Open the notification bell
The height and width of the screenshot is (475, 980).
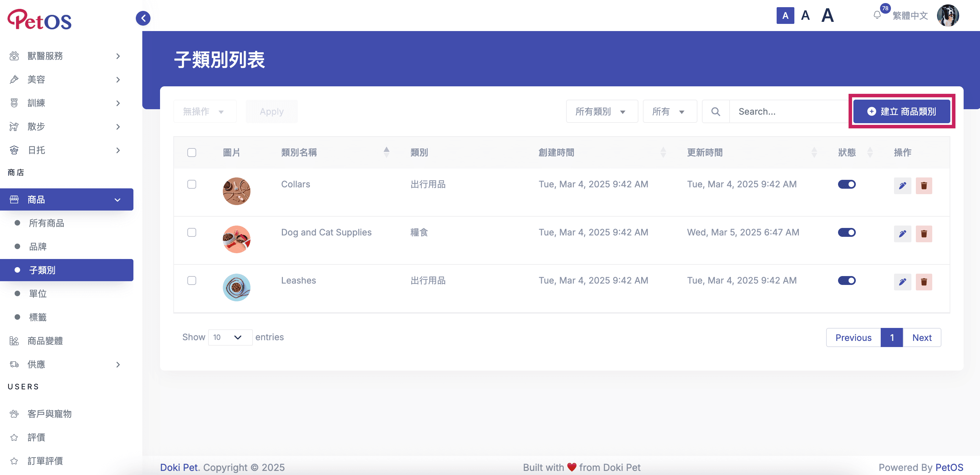point(877,15)
